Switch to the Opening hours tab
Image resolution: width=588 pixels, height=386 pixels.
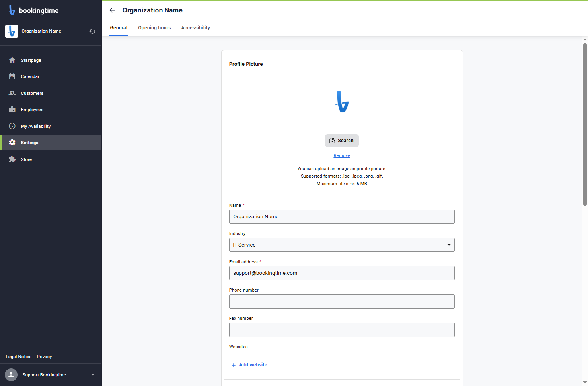(x=154, y=28)
